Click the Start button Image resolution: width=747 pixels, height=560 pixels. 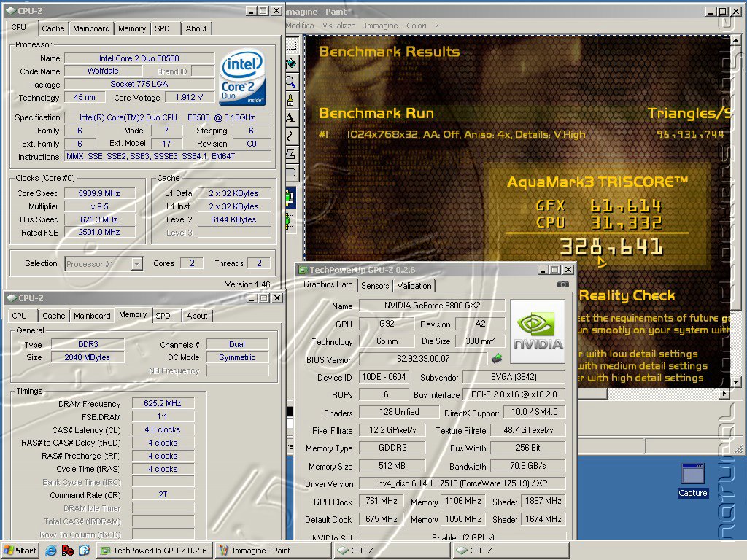click(20, 551)
